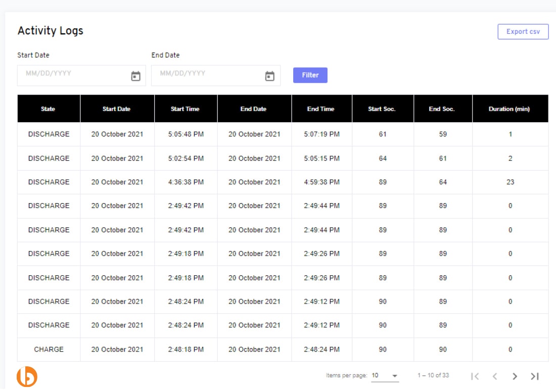556x392 pixels.
Task: Click the orange logo icon at bottom left
Action: click(27, 376)
